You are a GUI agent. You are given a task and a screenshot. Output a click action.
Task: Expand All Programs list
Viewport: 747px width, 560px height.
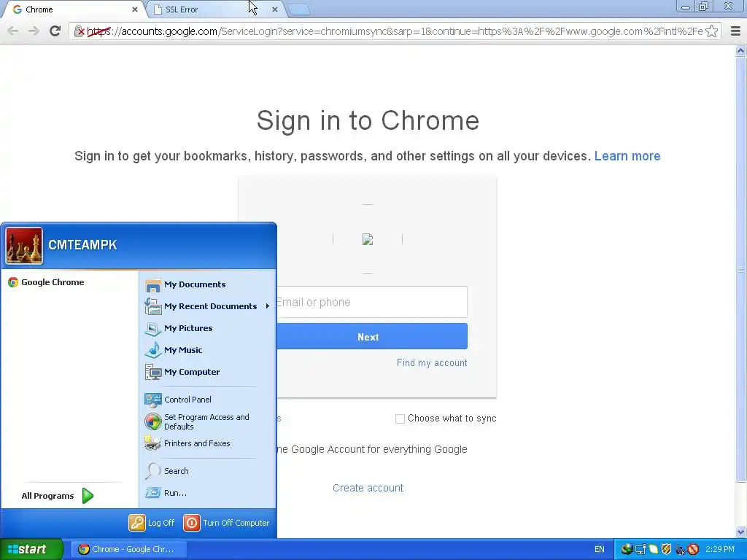[x=57, y=496]
